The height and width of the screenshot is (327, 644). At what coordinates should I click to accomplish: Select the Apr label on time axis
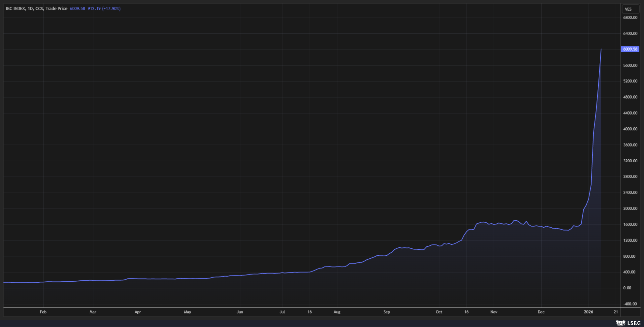pyautogui.click(x=138, y=312)
